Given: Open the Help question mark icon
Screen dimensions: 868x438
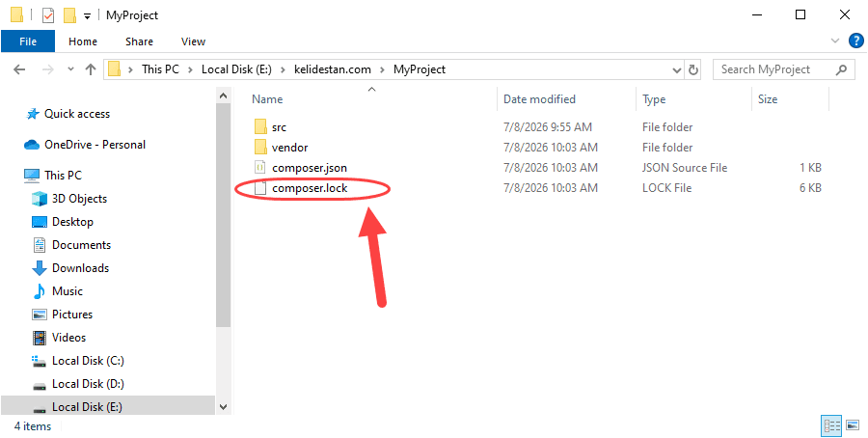Looking at the screenshot, I should [855, 41].
